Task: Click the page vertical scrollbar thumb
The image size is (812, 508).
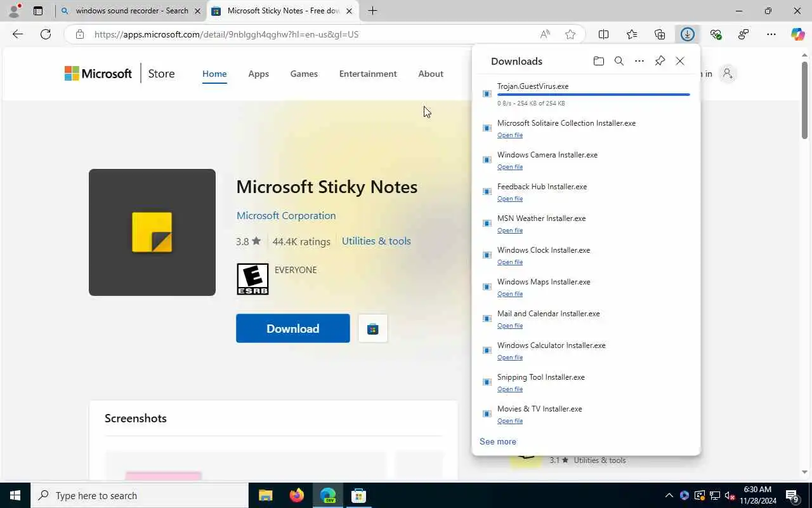Action: (804, 100)
